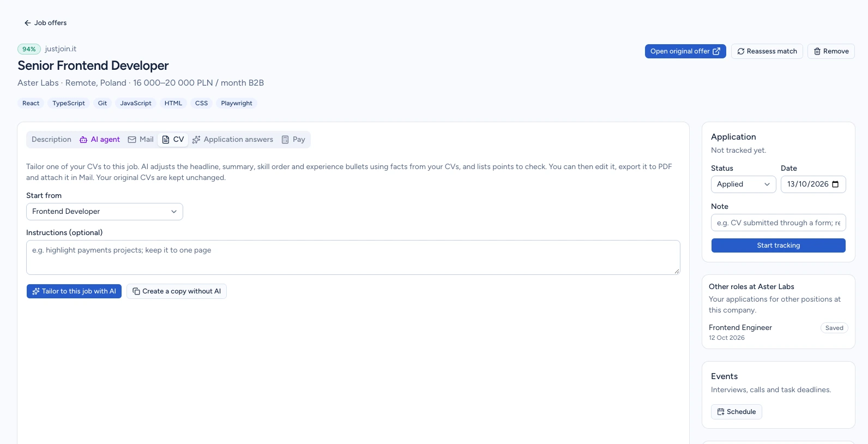Click the justjoin.it source label

point(61,49)
